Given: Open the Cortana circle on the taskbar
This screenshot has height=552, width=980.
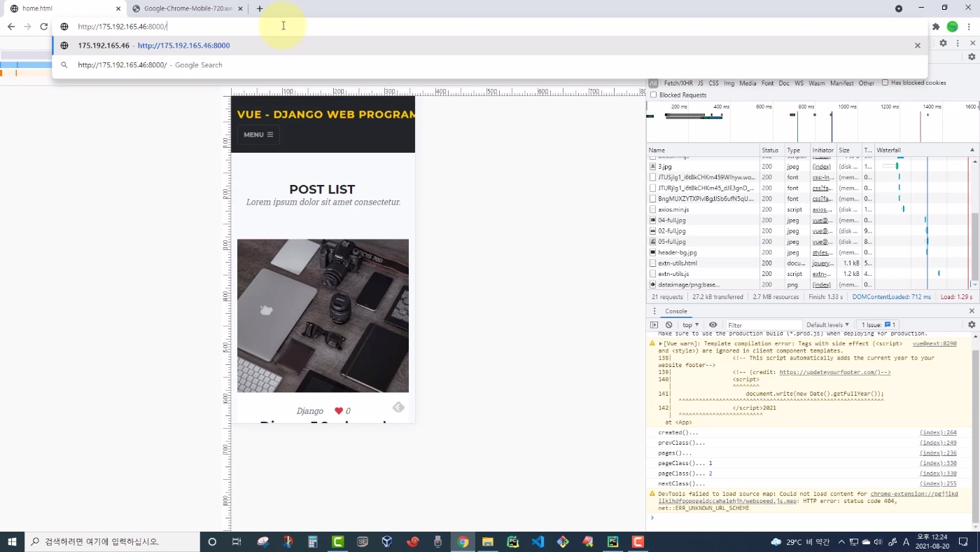Looking at the screenshot, I should 212,541.
